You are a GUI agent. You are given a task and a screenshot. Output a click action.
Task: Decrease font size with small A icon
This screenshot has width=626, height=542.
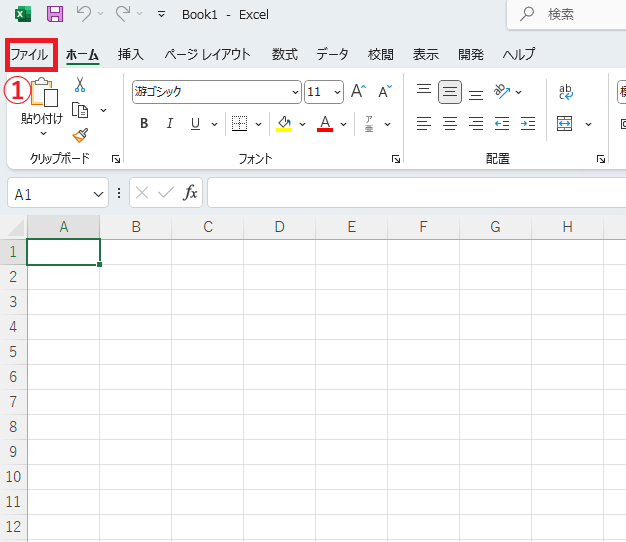coord(385,91)
